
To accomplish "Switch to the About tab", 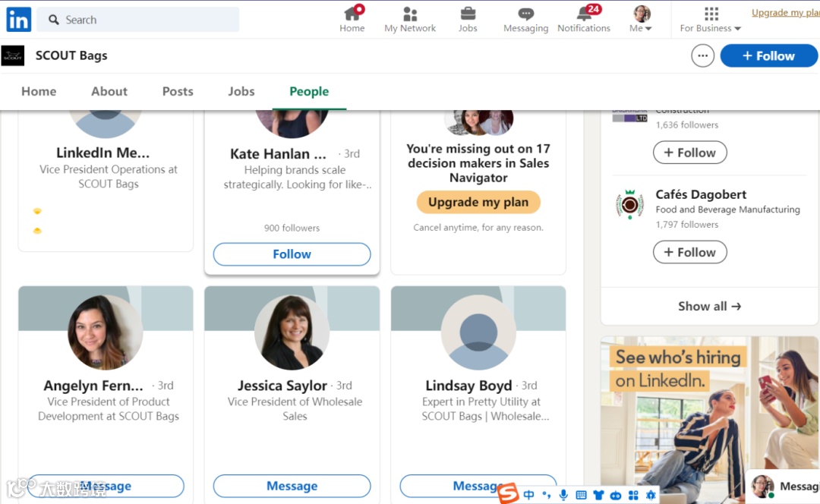I will (109, 91).
